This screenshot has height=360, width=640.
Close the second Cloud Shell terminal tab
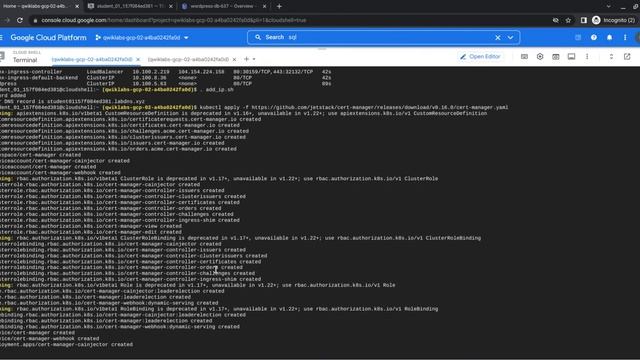(x=234, y=60)
